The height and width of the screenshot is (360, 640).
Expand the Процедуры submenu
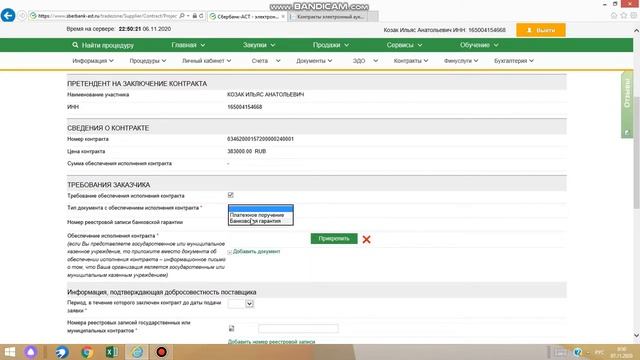[148, 61]
